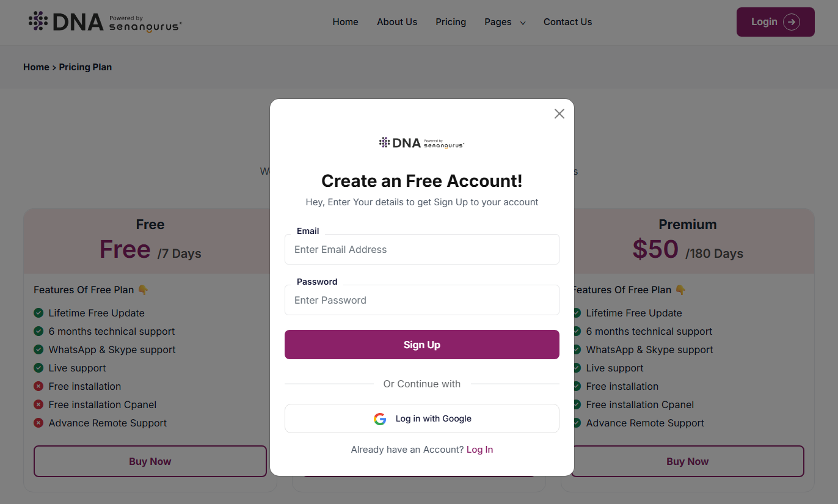This screenshot has width=838, height=504.
Task: Expand the Pages dropdown chevron
Action: point(523,23)
